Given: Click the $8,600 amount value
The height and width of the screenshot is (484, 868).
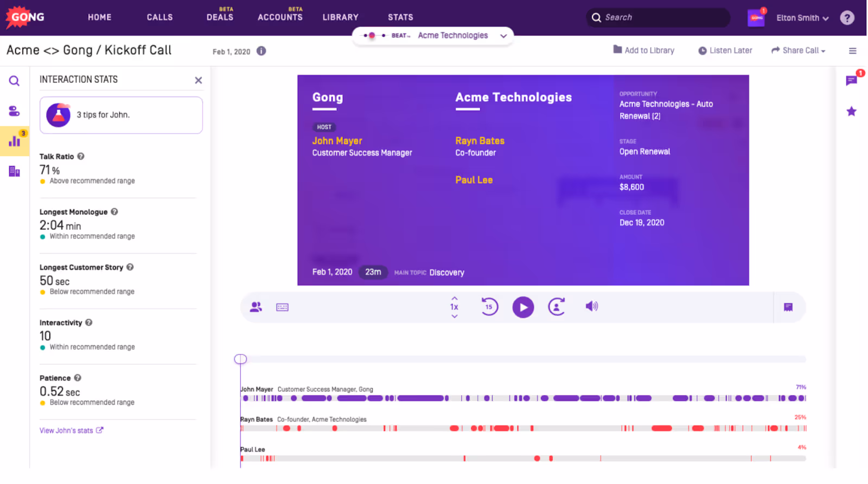Looking at the screenshot, I should click(631, 187).
